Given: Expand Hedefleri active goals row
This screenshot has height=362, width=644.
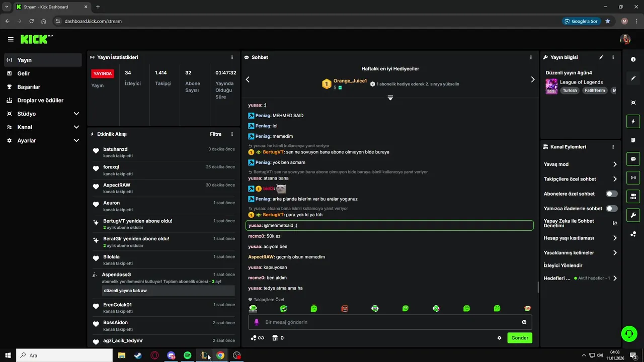Looking at the screenshot, I should [x=580, y=278].
